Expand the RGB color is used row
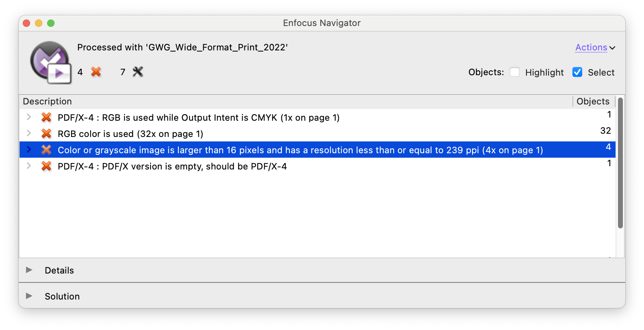The height and width of the screenshot is (330, 644). pyautogui.click(x=28, y=133)
